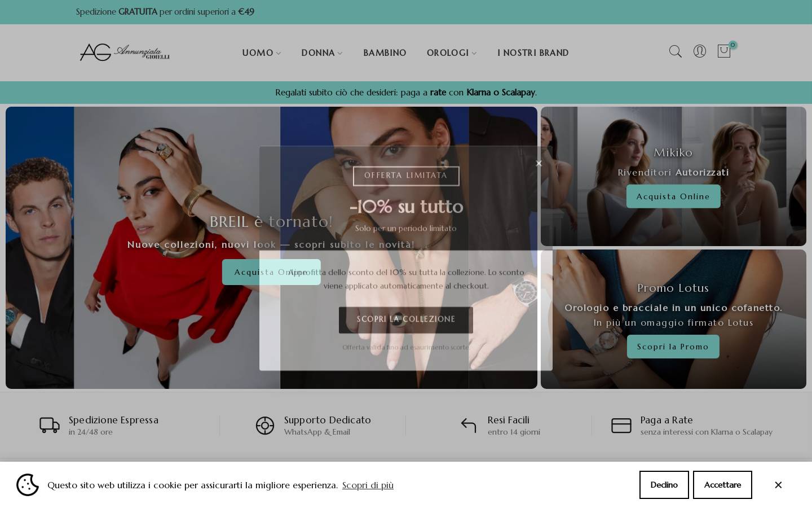Viewport: 812px width, 508px height.
Task: Click Declino cookie button
Action: [664, 485]
